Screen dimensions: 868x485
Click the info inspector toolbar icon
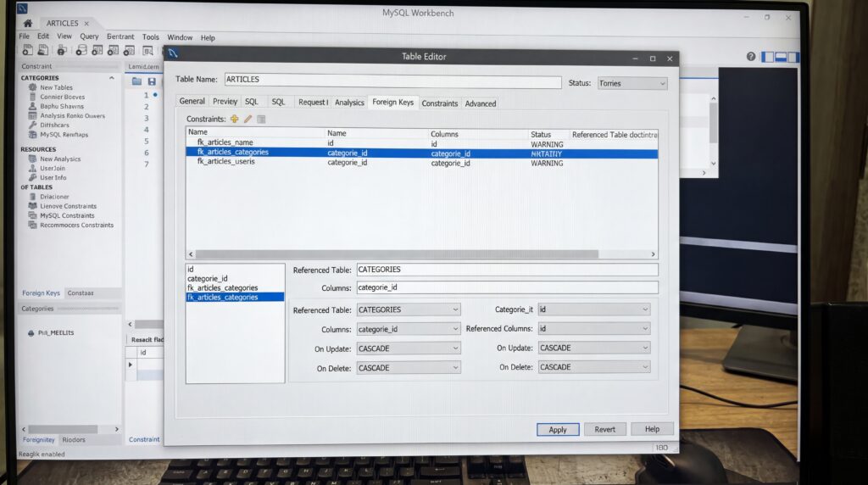(61, 50)
